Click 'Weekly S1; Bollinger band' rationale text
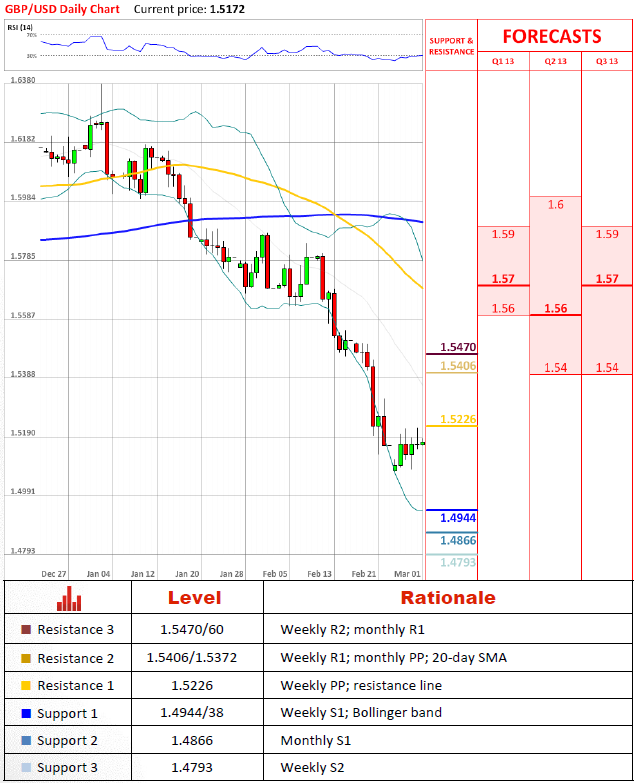636x783 pixels. [x=361, y=713]
